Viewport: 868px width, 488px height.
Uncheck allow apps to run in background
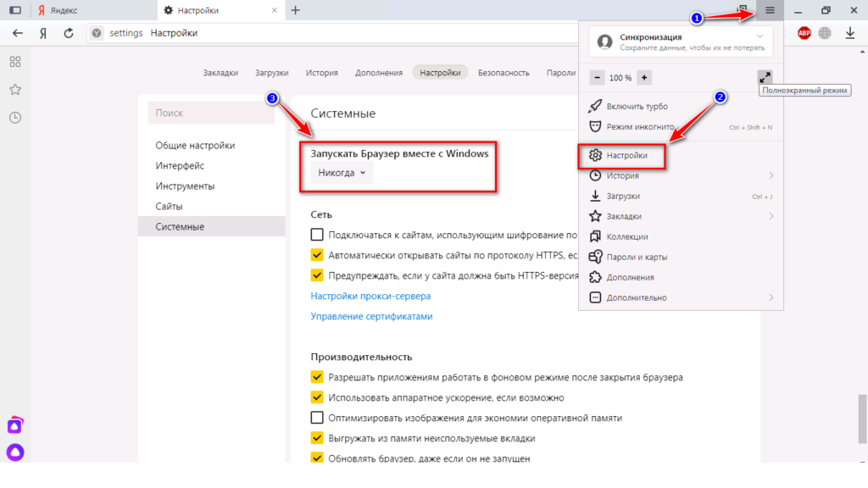pyautogui.click(x=317, y=377)
